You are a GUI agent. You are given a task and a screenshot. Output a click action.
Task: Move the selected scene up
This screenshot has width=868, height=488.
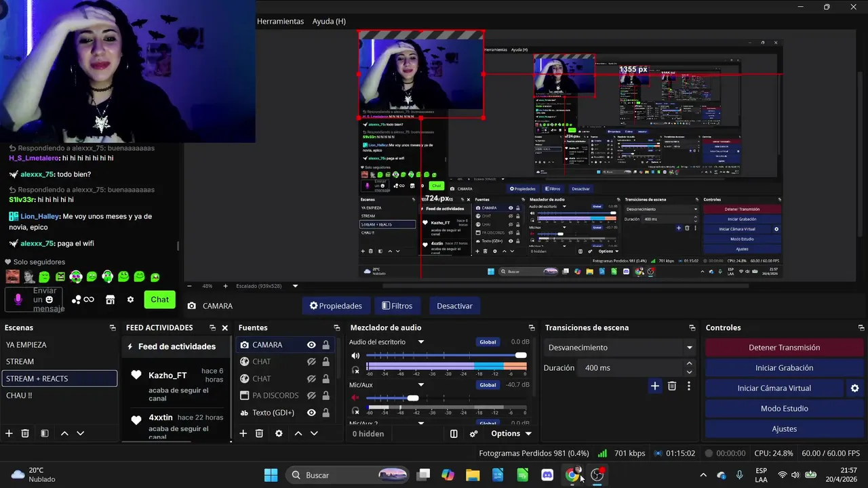[x=64, y=433]
